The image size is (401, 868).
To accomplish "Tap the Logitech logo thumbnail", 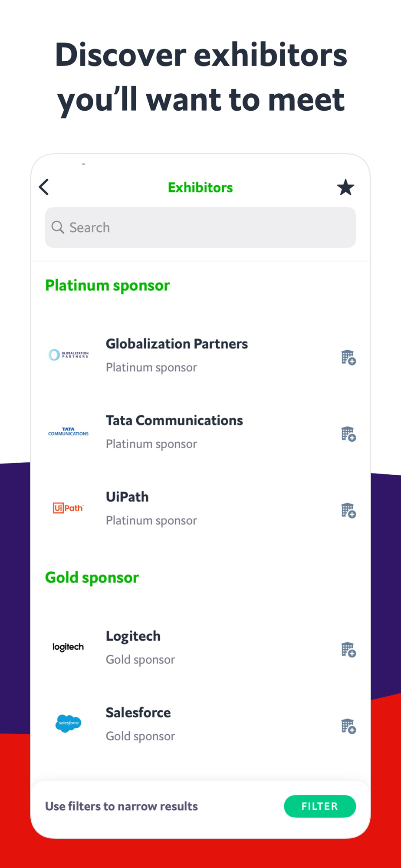I will click(69, 647).
